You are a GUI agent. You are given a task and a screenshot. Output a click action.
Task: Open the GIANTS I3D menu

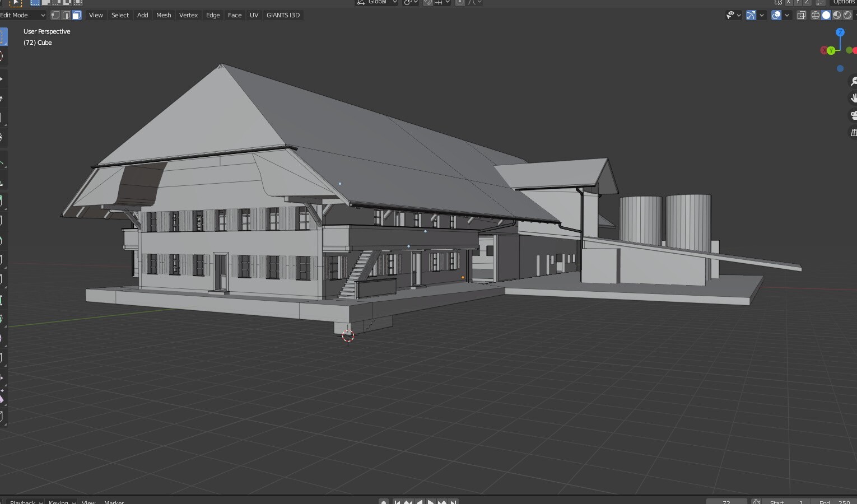[x=283, y=15]
